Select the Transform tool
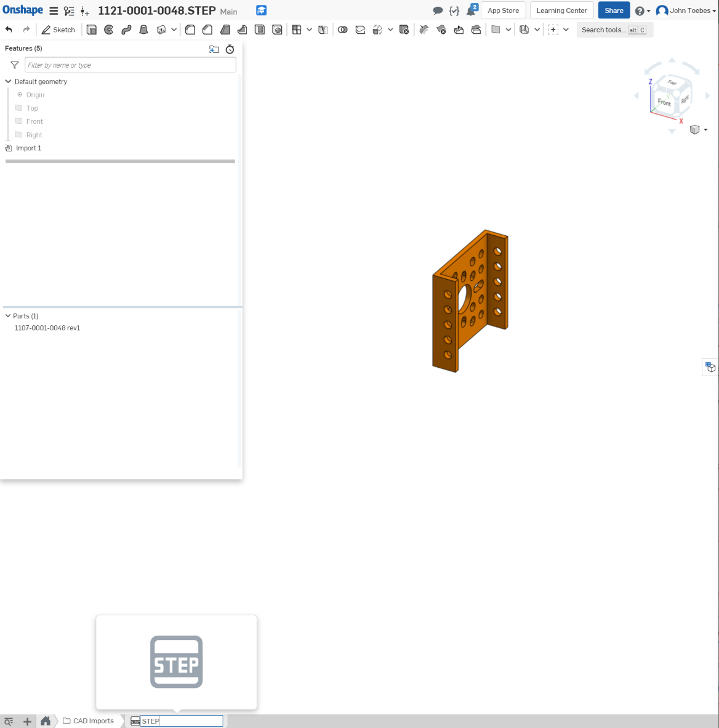 tap(377, 30)
